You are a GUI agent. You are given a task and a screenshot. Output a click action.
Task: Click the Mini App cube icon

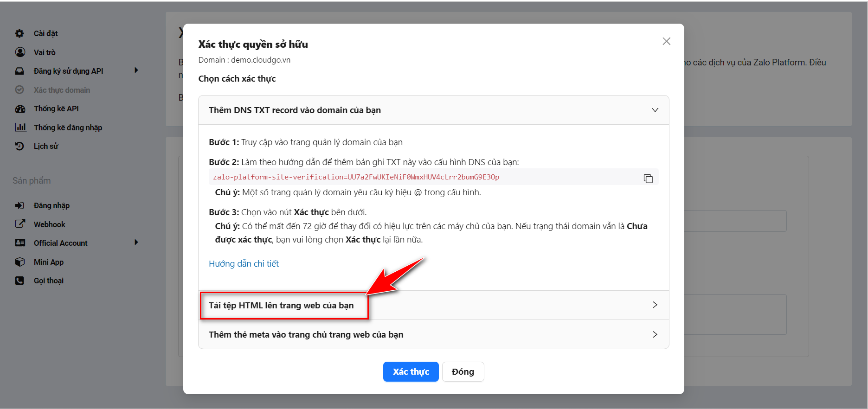tap(20, 262)
